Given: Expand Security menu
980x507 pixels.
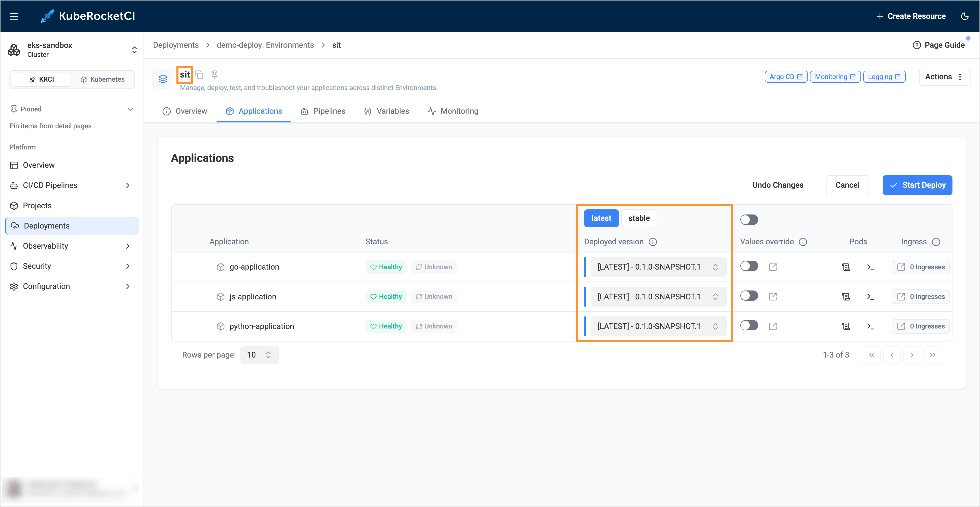Looking at the screenshot, I should (72, 266).
